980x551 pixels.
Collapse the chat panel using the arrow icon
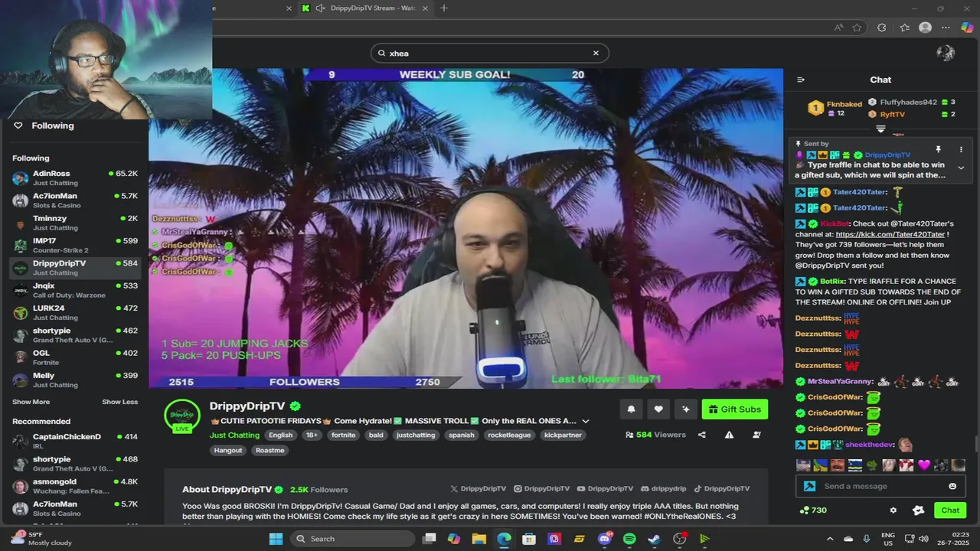pos(801,80)
